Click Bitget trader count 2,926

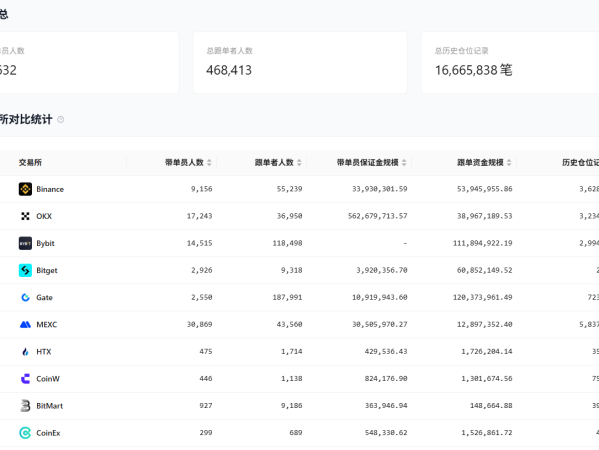click(x=201, y=270)
